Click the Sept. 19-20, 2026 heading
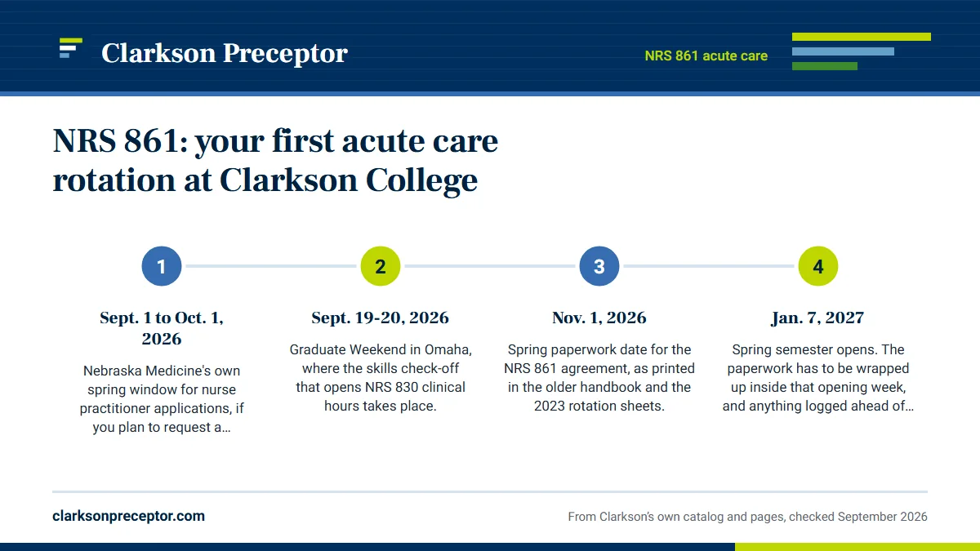Screen dimensions: 980x551 (x=381, y=318)
